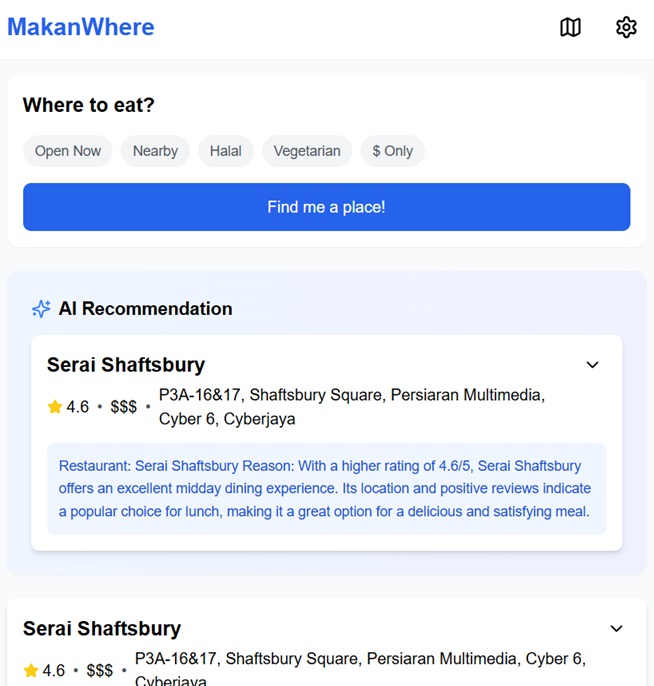Turn on the Vegetarian filter
This screenshot has width=654, height=686.
(307, 151)
